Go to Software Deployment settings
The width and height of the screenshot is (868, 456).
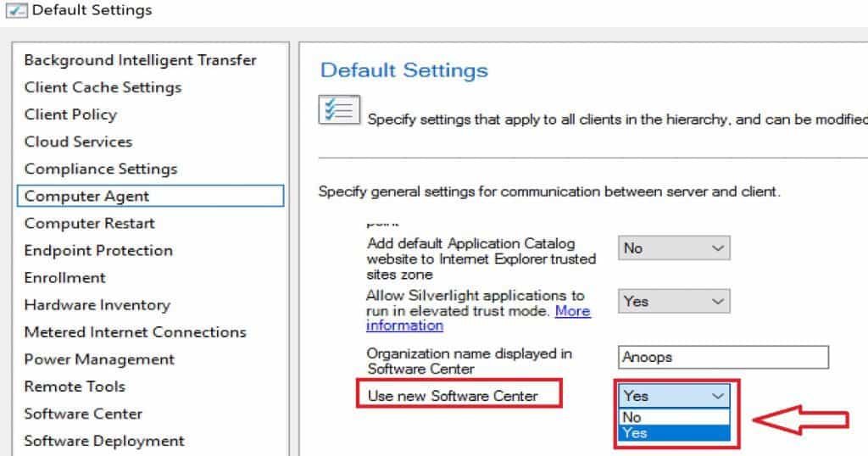point(104,441)
